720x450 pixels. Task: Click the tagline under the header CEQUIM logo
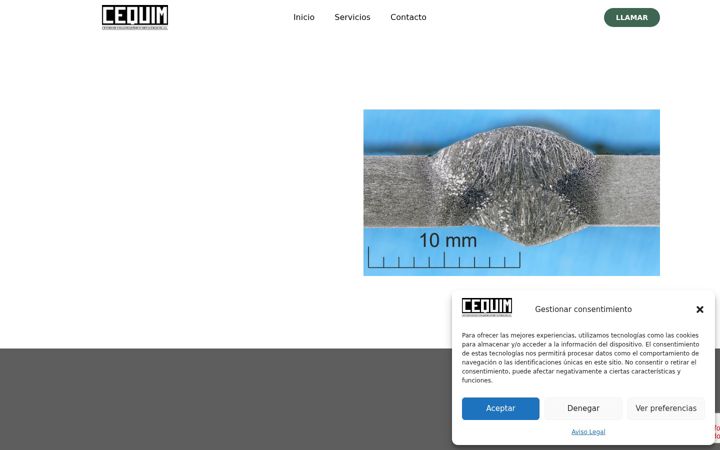pos(135,28)
